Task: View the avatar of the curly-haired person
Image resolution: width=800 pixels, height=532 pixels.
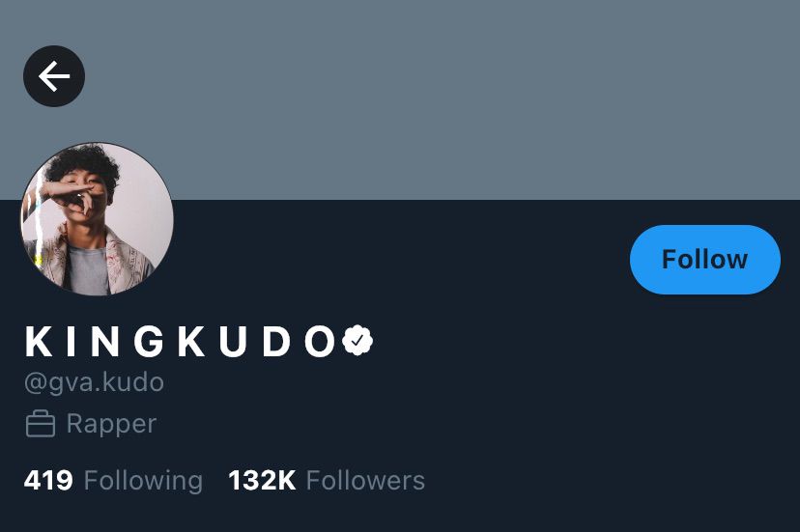Action: tap(97, 219)
